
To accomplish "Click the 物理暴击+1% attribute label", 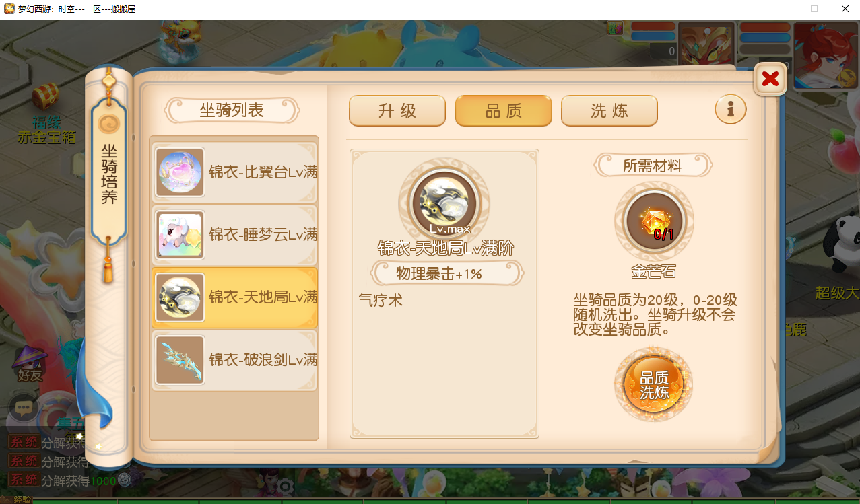I will tap(444, 274).
